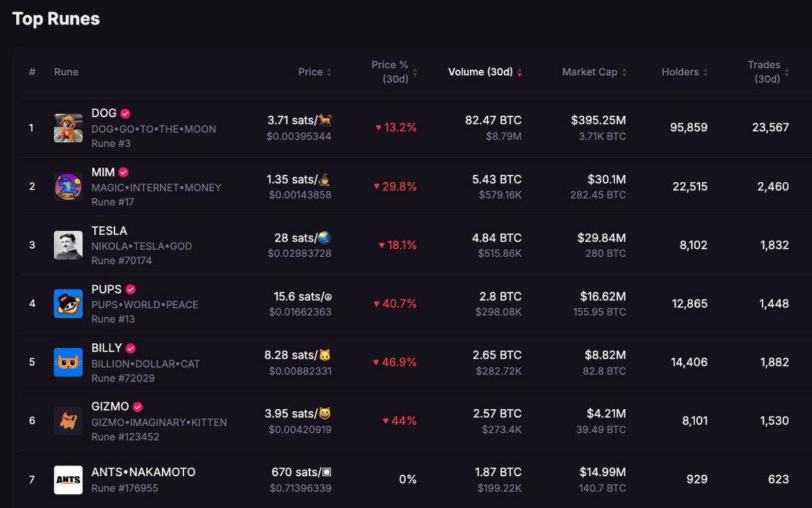Open the TESLA rune name link
This screenshot has height=508, width=812.
tap(109, 230)
